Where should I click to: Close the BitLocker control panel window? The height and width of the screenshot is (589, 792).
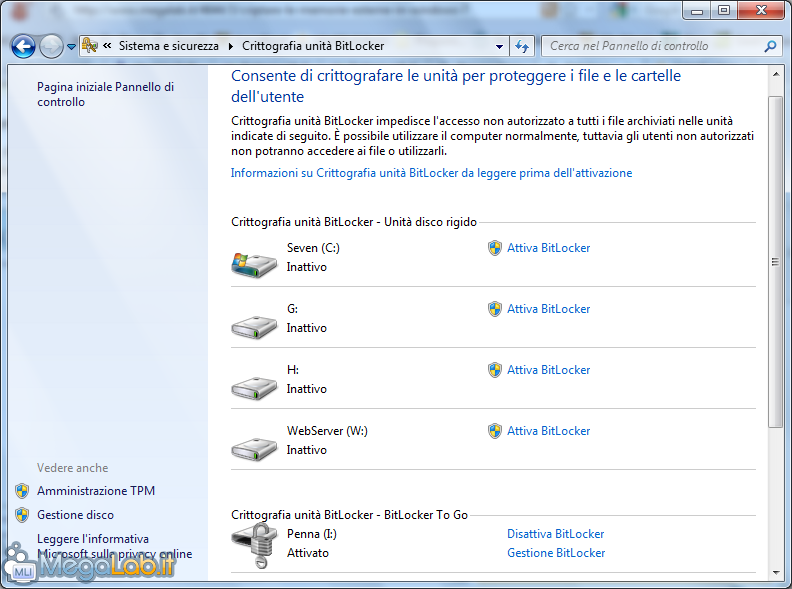click(x=761, y=11)
